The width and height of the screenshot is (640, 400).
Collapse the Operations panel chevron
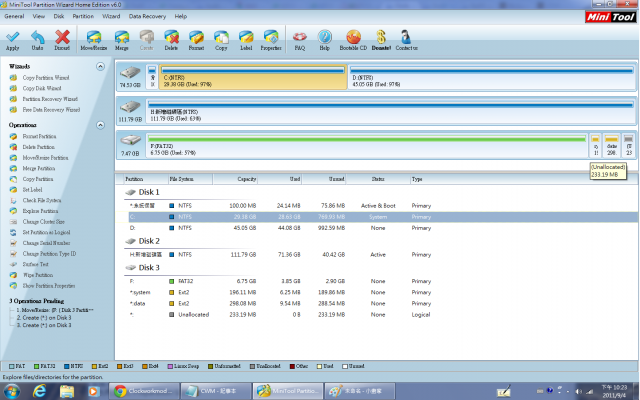point(100,125)
